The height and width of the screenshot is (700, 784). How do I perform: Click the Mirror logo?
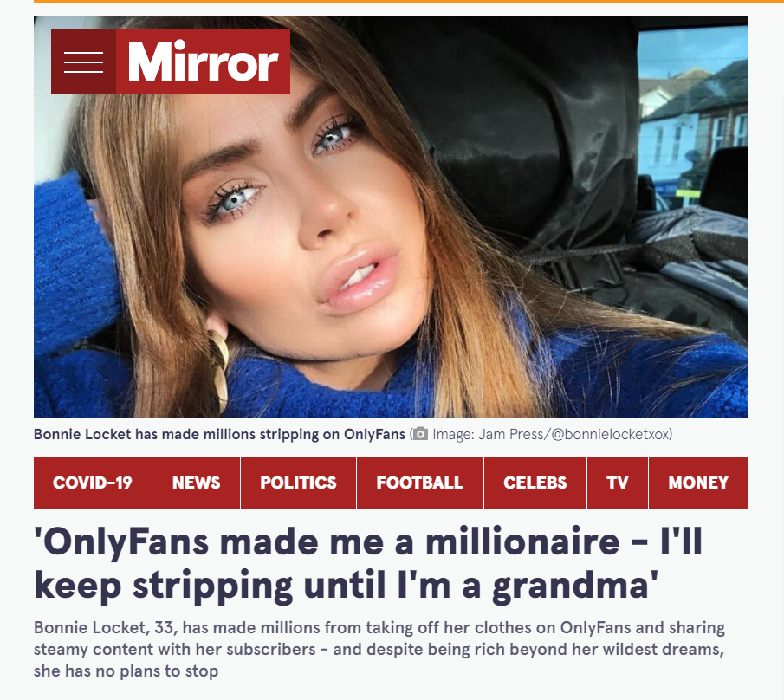click(x=203, y=62)
